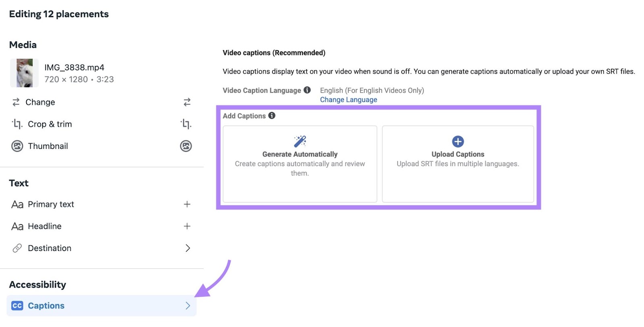Expand the Destination settings
This screenshot has width=644, height=327.
click(188, 248)
